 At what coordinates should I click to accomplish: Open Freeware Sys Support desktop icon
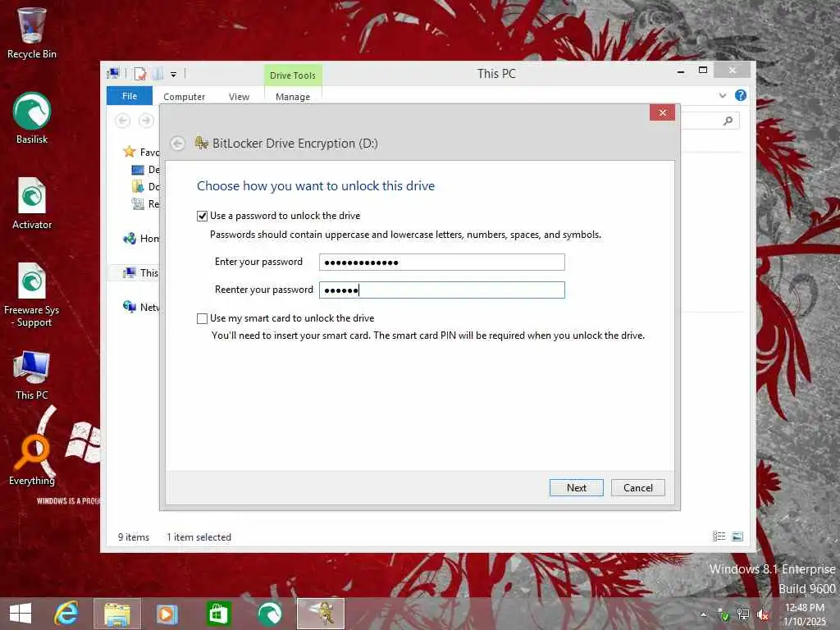click(32, 294)
